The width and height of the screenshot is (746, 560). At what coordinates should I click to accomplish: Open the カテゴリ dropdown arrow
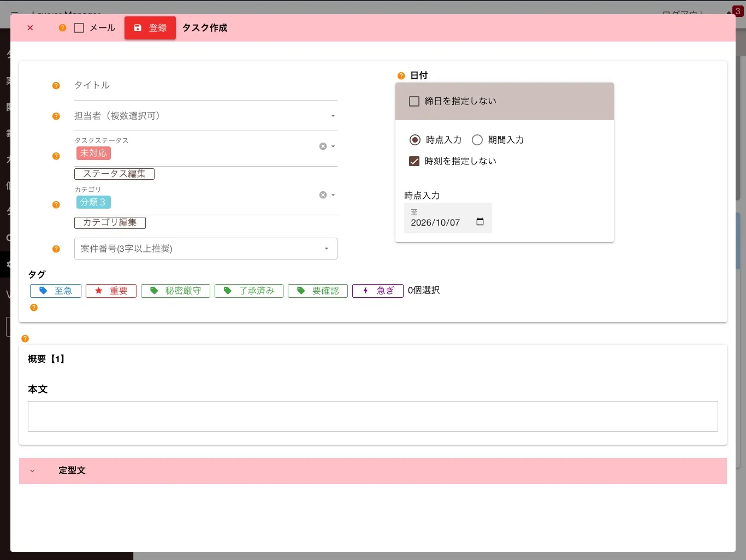[333, 195]
